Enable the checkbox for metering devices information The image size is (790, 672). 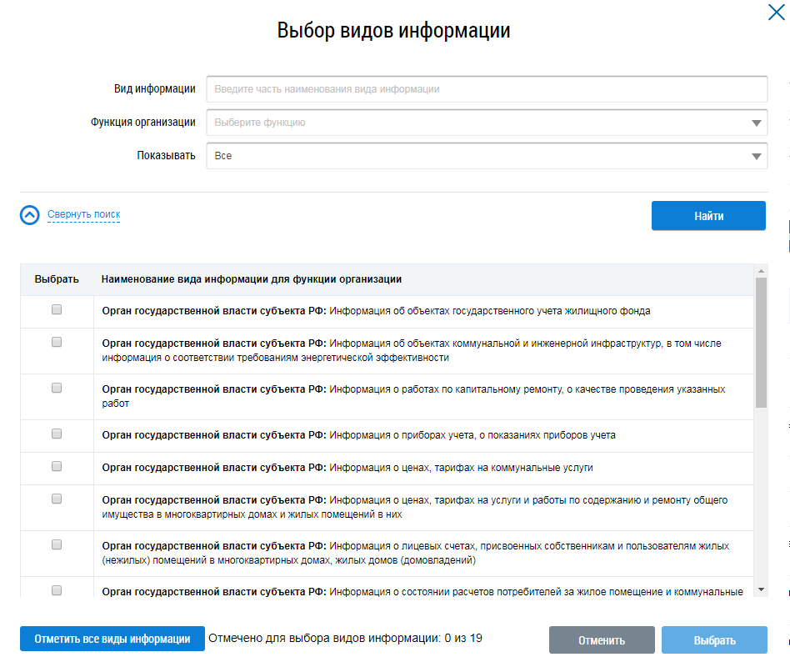pos(57,434)
